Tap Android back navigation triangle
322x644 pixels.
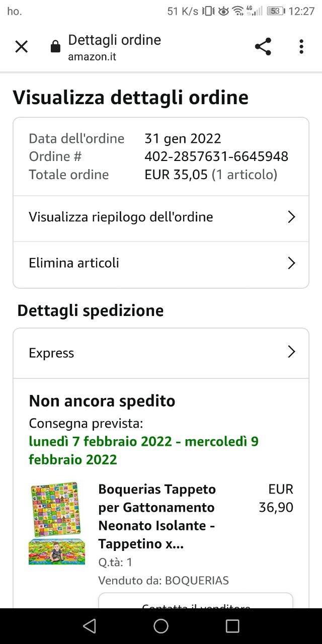pyautogui.click(x=90, y=625)
